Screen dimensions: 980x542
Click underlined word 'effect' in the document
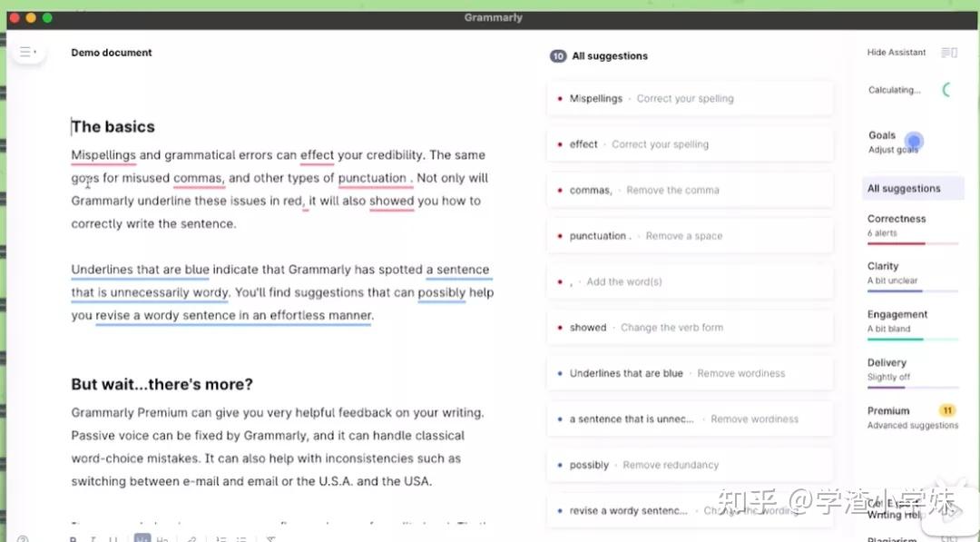click(x=317, y=155)
